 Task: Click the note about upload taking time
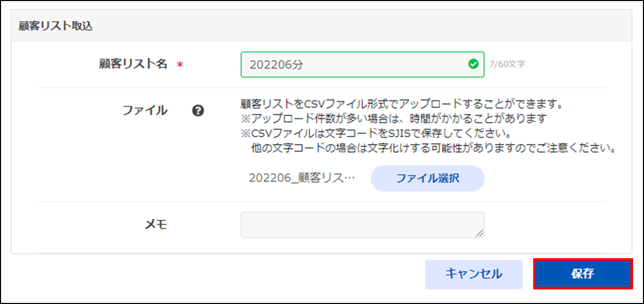(393, 119)
